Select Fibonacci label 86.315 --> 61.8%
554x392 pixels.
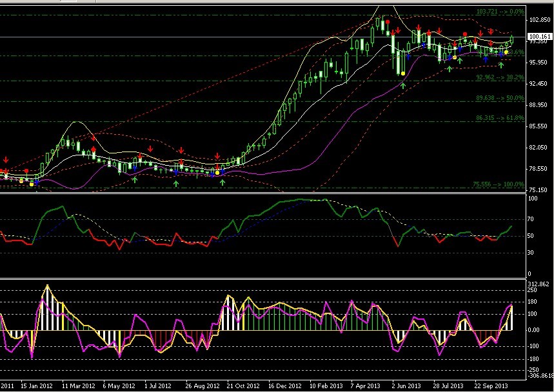(500, 118)
